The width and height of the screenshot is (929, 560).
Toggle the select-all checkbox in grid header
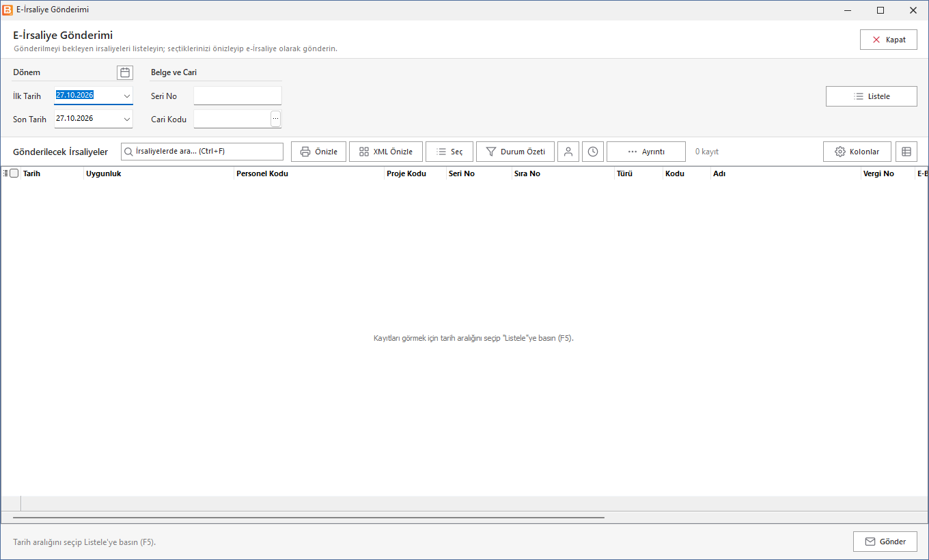tap(14, 173)
